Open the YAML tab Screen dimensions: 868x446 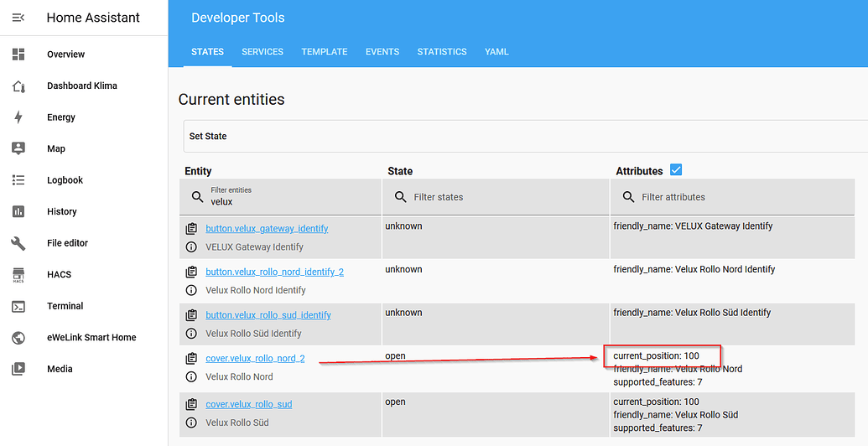coord(496,51)
